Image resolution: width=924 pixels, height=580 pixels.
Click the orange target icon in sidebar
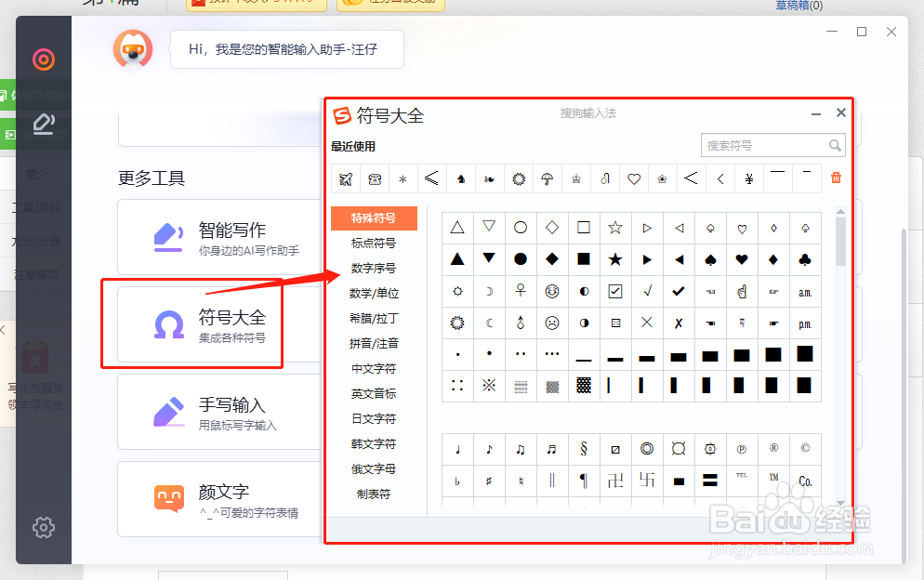point(44,59)
